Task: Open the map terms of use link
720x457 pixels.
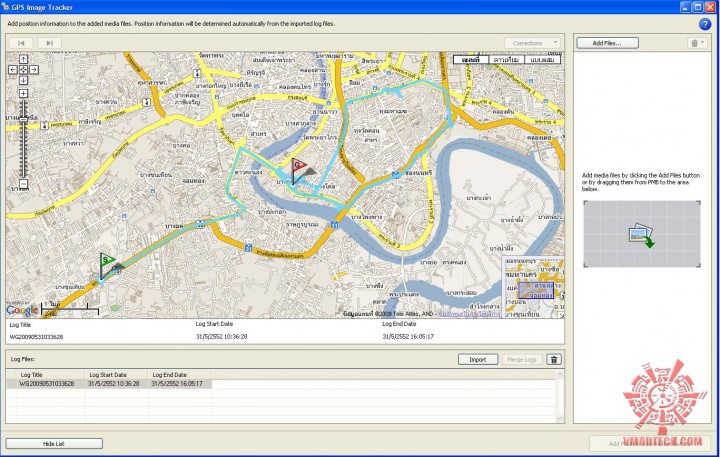Action: 469,314
